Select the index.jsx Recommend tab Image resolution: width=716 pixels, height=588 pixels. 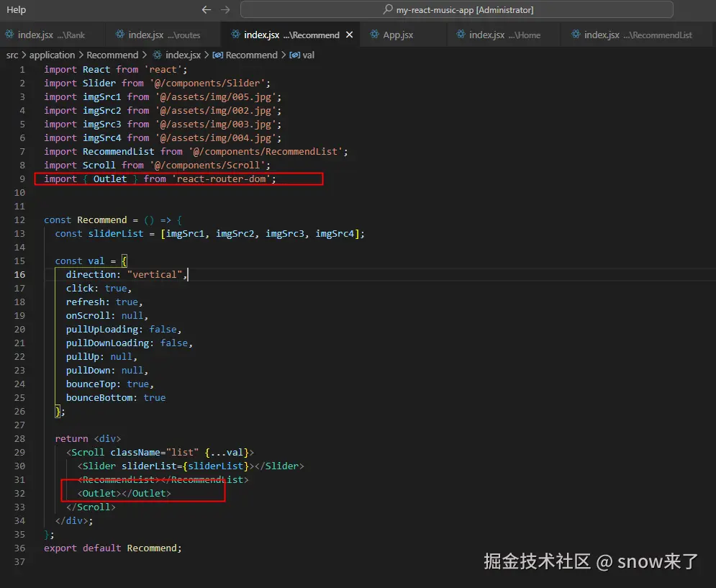point(291,35)
